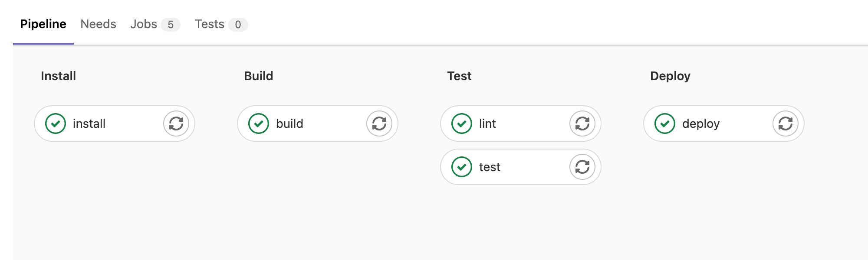Retry the test job
The image size is (868, 260).
click(582, 166)
